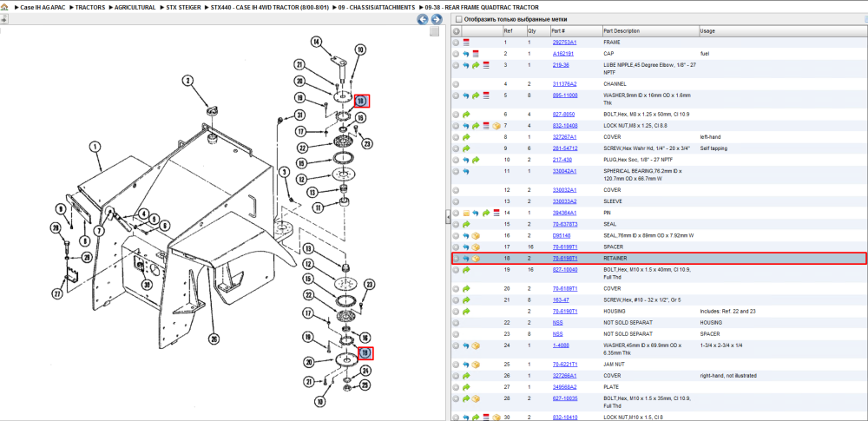Open part link 292753A1
The width and height of the screenshot is (868, 421).
click(565, 42)
